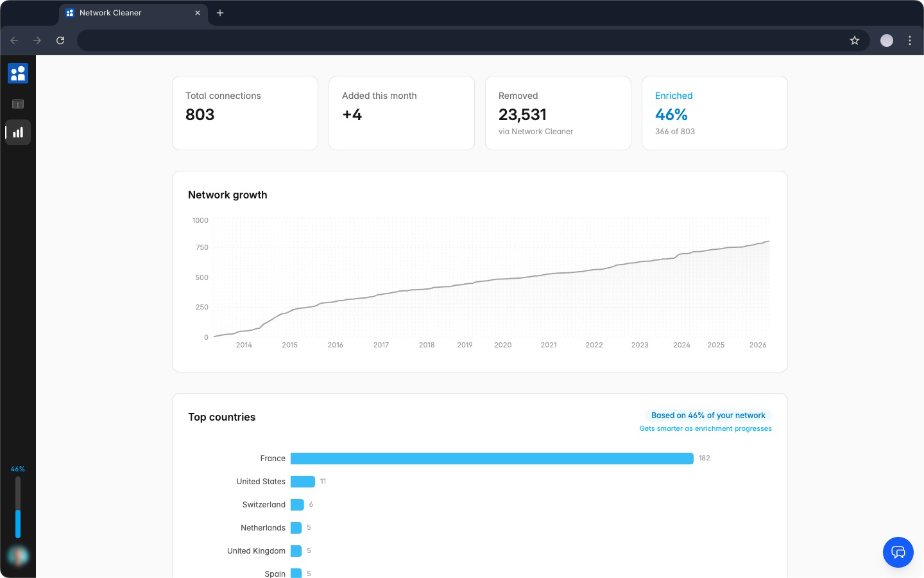Click the user avatar at sidebar bottom
The image size is (924, 578).
click(x=18, y=556)
